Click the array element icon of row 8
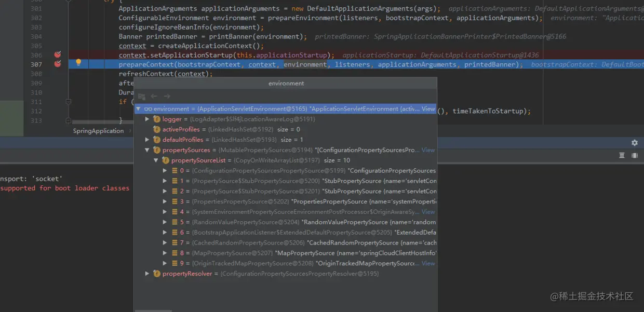 [x=175, y=253]
